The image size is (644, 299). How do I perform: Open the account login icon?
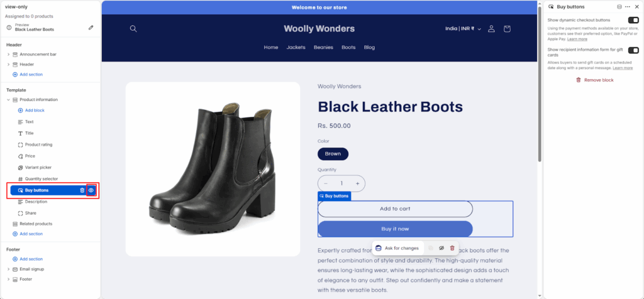[x=491, y=29]
